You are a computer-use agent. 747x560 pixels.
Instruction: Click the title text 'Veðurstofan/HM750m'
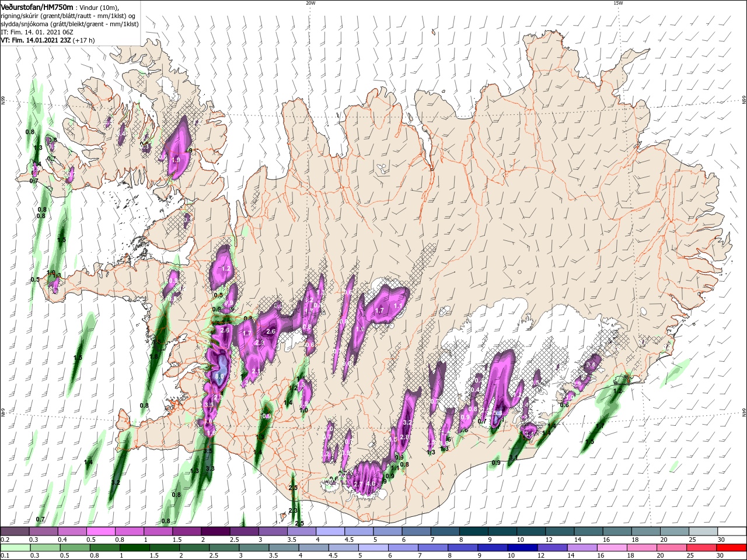pos(37,6)
